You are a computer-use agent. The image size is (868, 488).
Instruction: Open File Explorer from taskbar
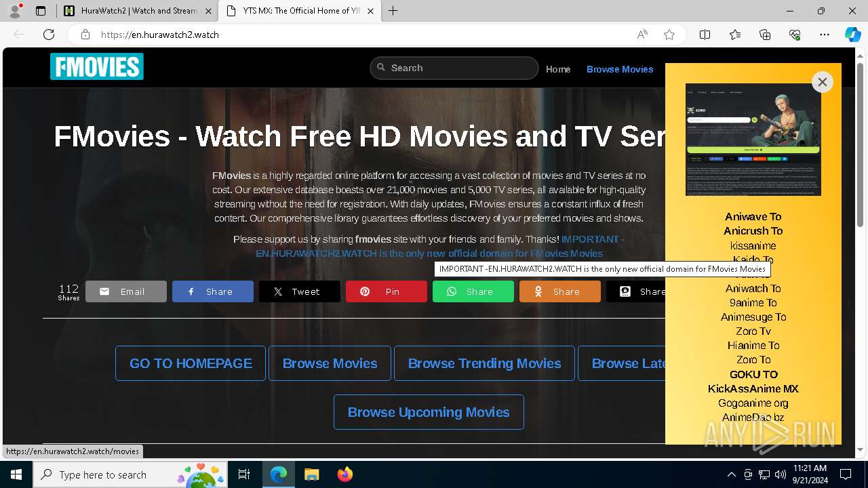pos(311,474)
